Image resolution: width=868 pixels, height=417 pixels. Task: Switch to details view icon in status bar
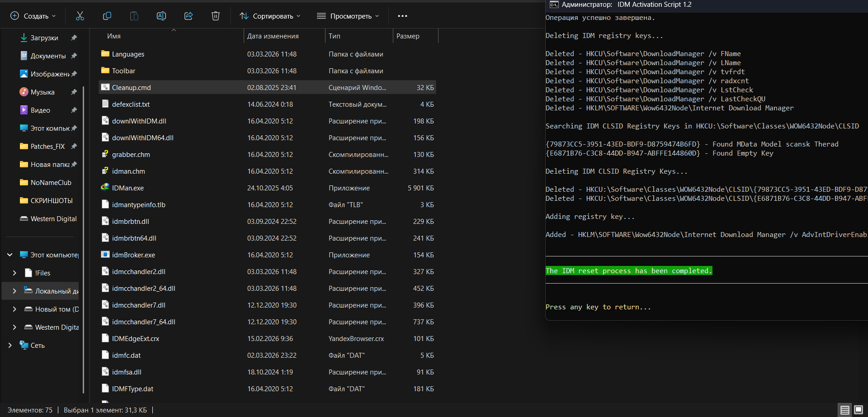tap(844, 410)
